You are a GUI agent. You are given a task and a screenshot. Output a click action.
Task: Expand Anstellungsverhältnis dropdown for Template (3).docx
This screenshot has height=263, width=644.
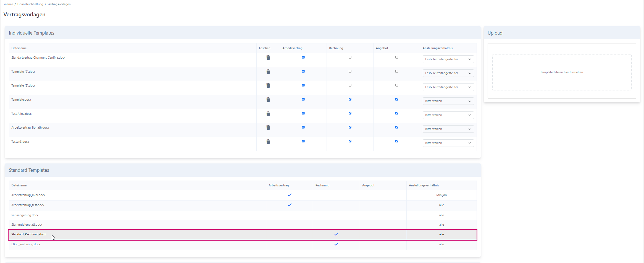[448, 87]
